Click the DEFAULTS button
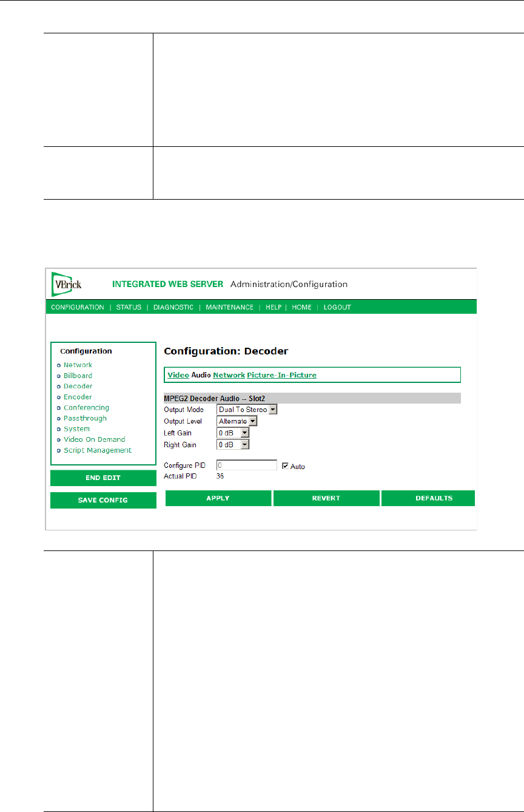Image resolution: width=524 pixels, height=812 pixels. [428, 498]
